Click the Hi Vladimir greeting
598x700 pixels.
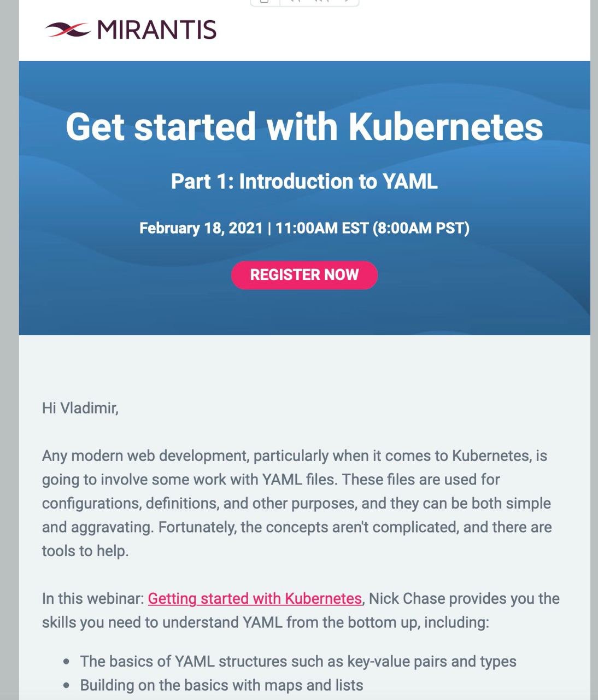point(80,408)
